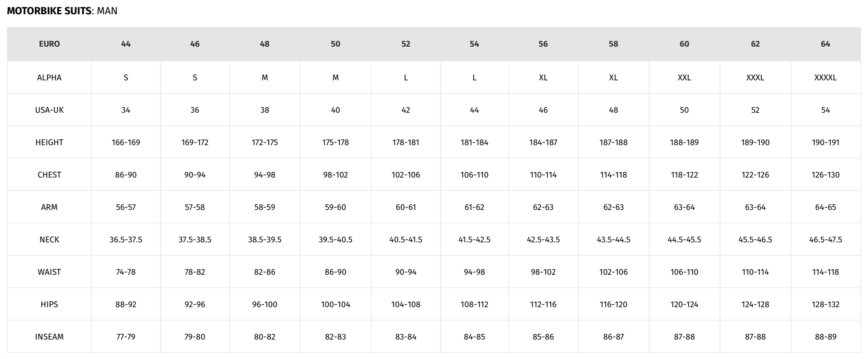Screen dimensions: 868x359
Task: Click neck range 46.5-47.5
Action: tap(826, 239)
